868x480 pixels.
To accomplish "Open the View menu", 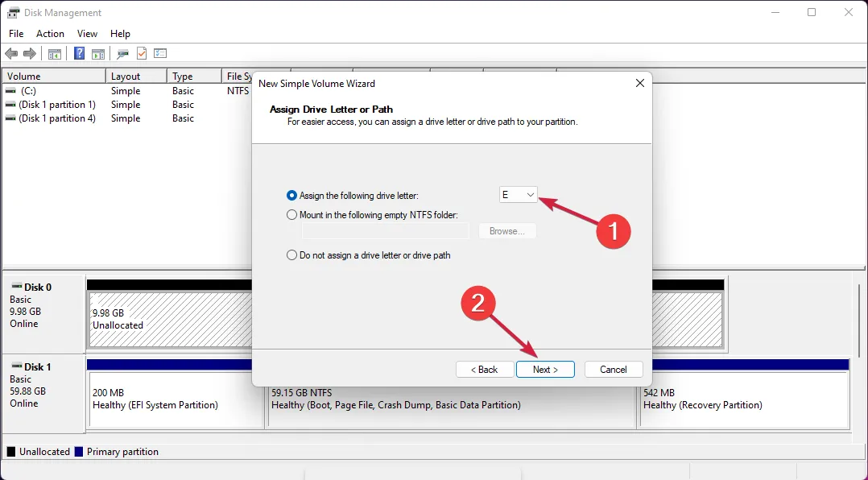I will tap(87, 34).
